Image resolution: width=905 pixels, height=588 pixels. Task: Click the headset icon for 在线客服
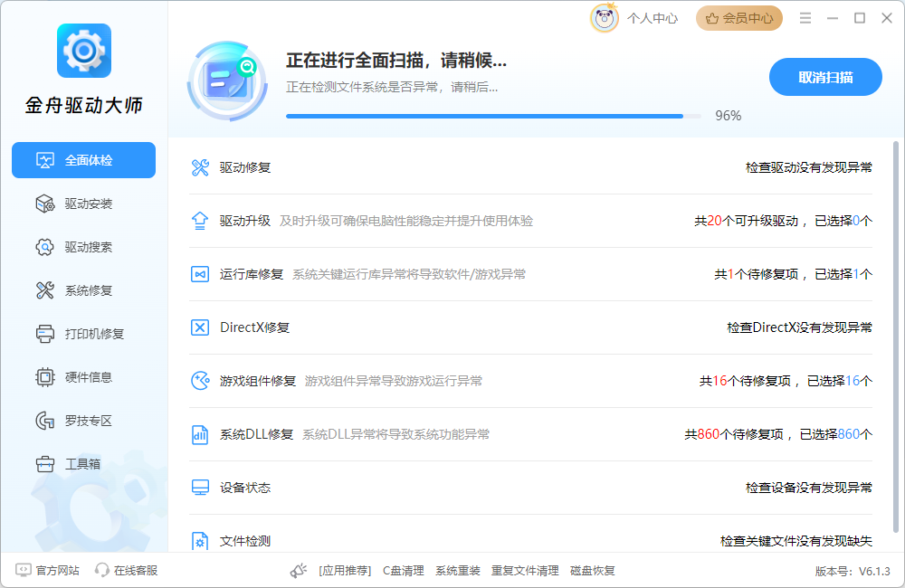pos(102,570)
